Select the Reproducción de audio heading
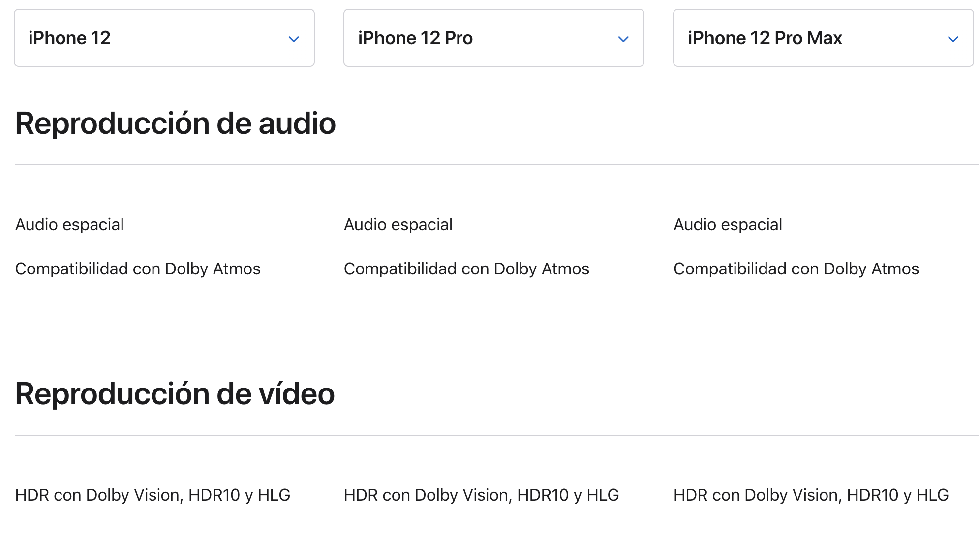Viewport: 980px width, 538px height. [x=176, y=123]
